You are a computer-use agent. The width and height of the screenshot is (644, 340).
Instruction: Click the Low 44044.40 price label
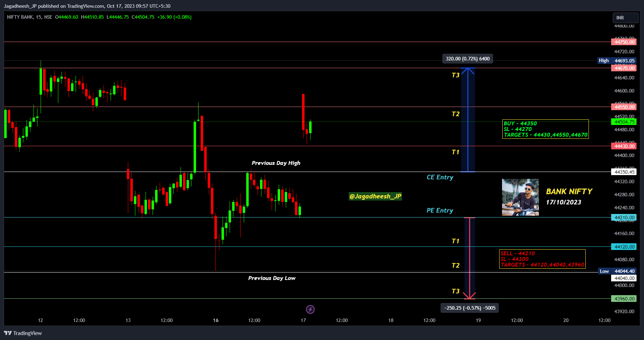click(x=618, y=271)
